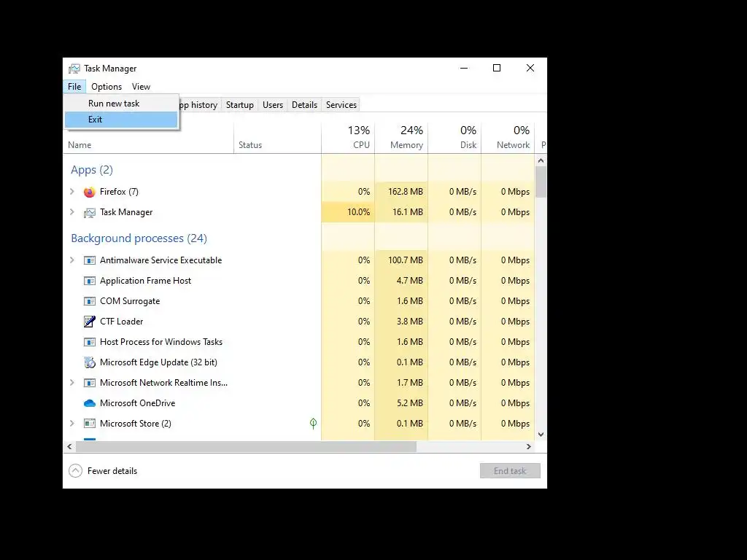The height and width of the screenshot is (560, 747).
Task: Sort by Disk column header
Action: [454, 138]
